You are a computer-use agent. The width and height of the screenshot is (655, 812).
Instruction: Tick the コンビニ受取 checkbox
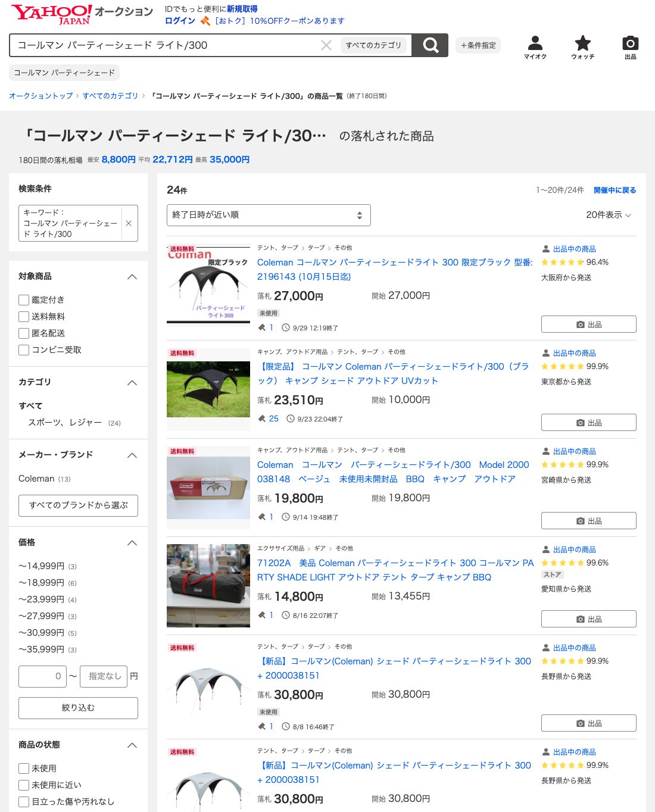24,350
